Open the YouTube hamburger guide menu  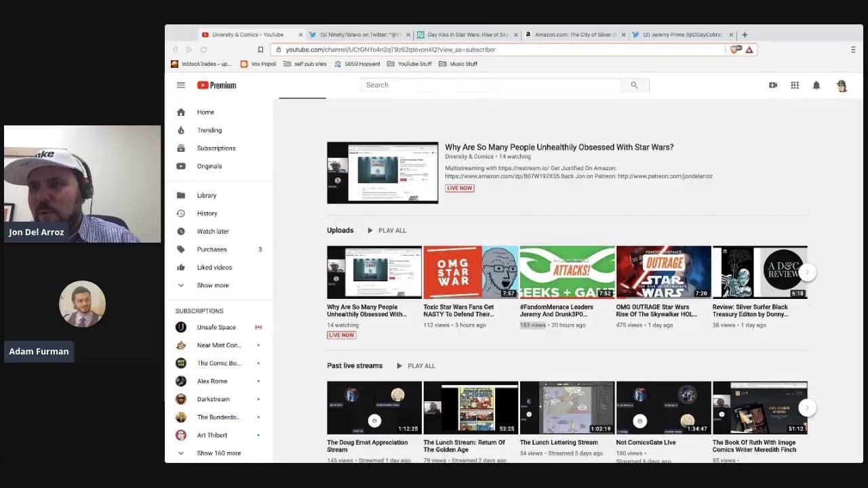click(181, 85)
